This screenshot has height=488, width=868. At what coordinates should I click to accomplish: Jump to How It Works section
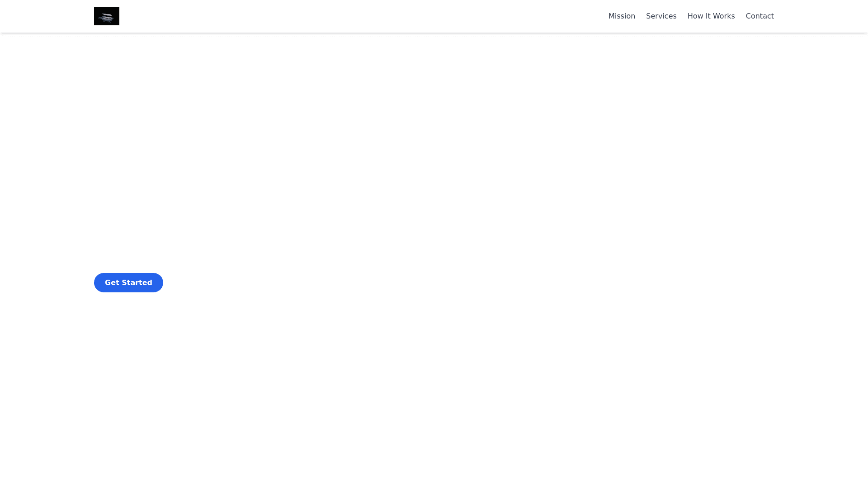point(711,16)
